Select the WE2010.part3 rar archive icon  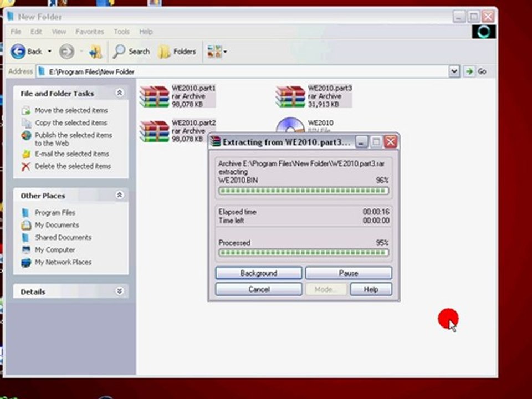point(290,96)
